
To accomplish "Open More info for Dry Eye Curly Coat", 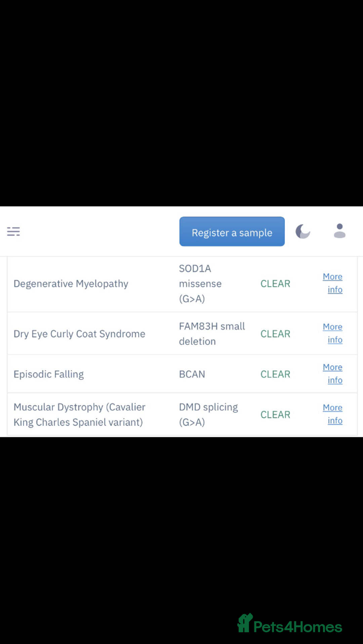I will pyautogui.click(x=333, y=333).
